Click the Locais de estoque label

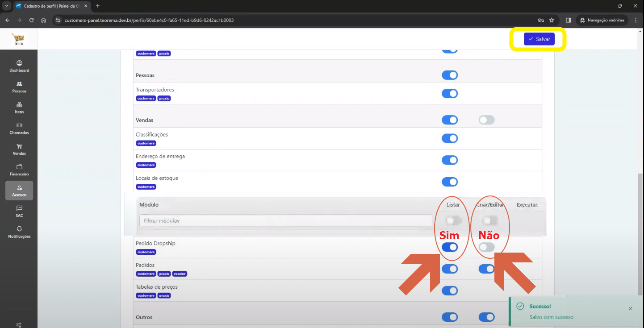pyautogui.click(x=157, y=178)
